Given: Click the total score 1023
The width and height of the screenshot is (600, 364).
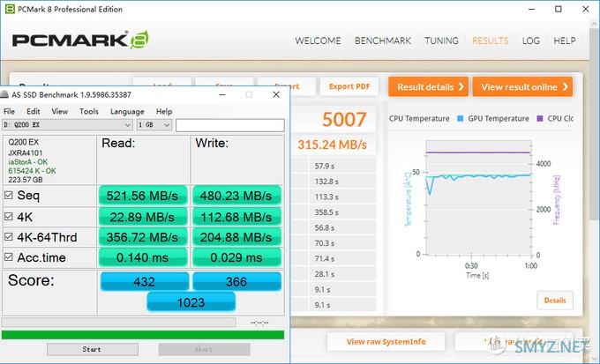Looking at the screenshot, I should (191, 302).
